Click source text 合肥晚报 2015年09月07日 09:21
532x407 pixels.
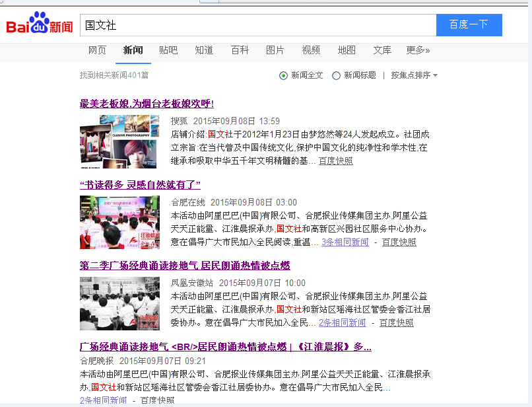pyautogui.click(x=143, y=361)
